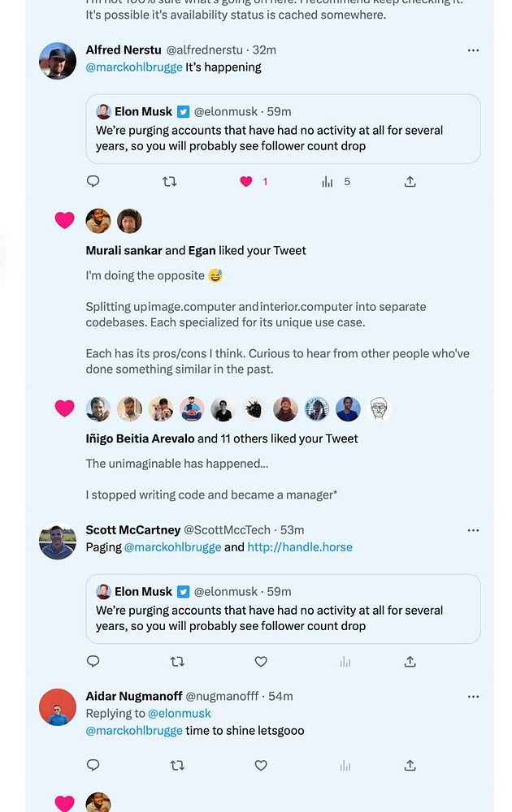512x812 pixels.
Task: View analytics on Alfred Nerstu's tweet
Action: [328, 182]
